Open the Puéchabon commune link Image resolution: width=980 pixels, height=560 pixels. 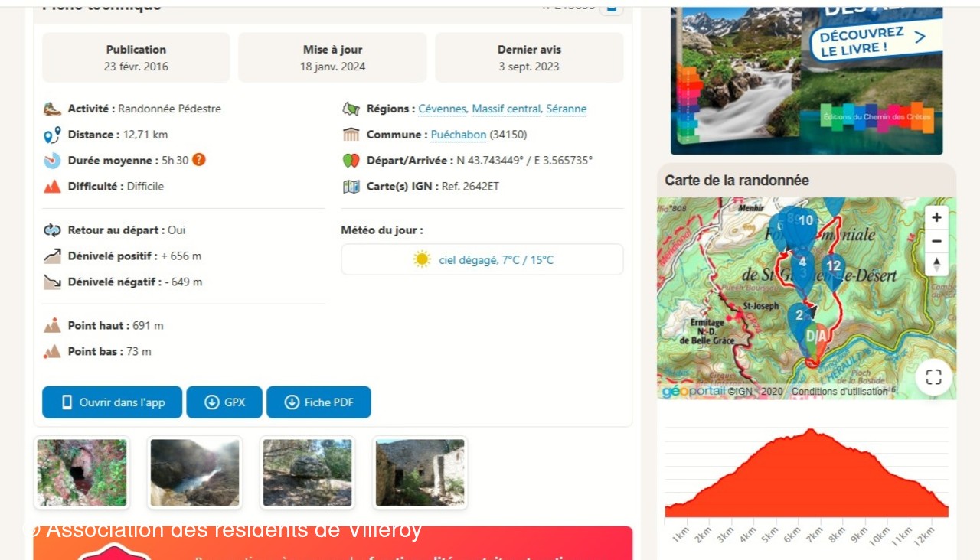[x=458, y=135]
